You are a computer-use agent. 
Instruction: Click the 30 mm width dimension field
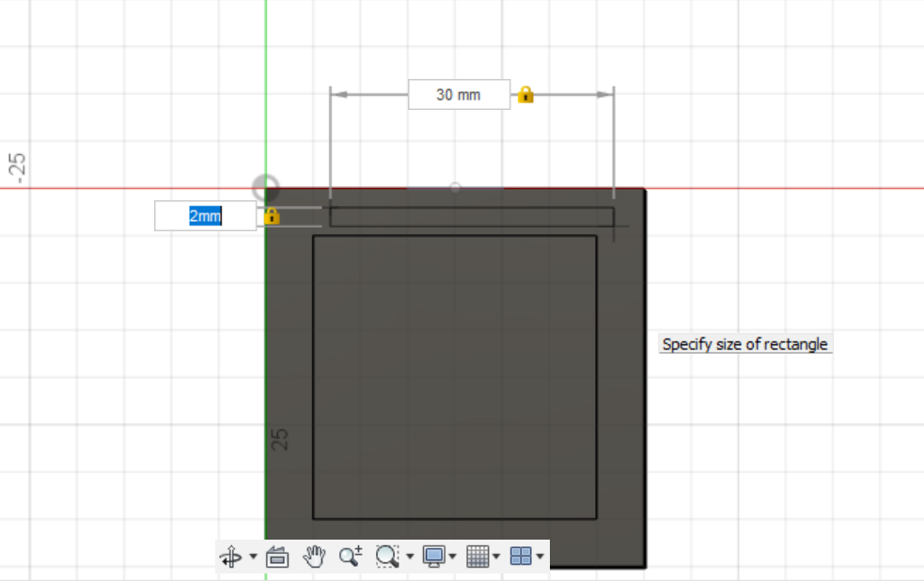(x=459, y=94)
